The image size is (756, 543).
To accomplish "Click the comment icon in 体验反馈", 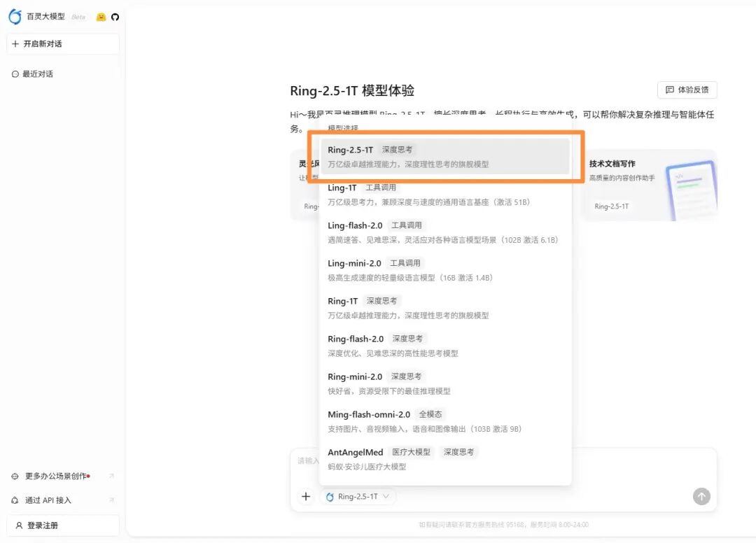I will pos(670,90).
